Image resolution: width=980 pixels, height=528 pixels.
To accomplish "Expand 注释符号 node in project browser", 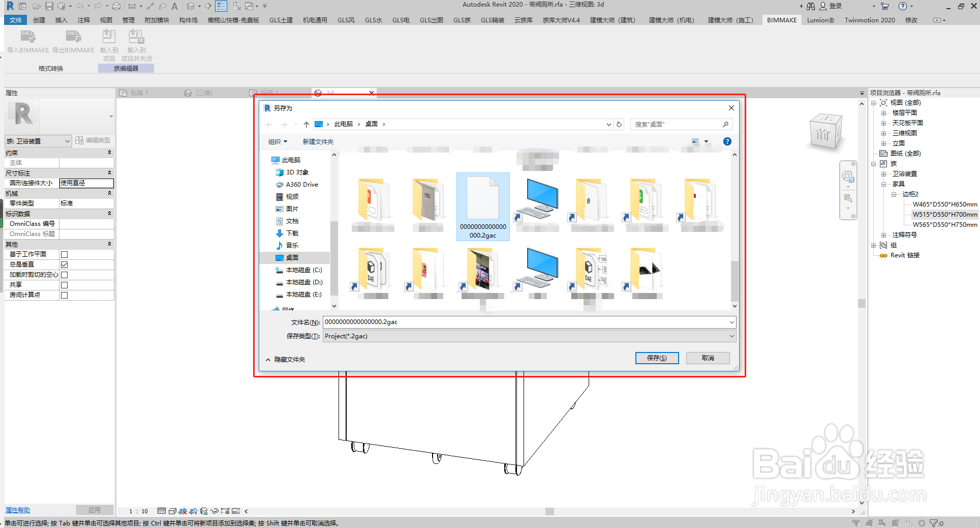I will tap(883, 235).
